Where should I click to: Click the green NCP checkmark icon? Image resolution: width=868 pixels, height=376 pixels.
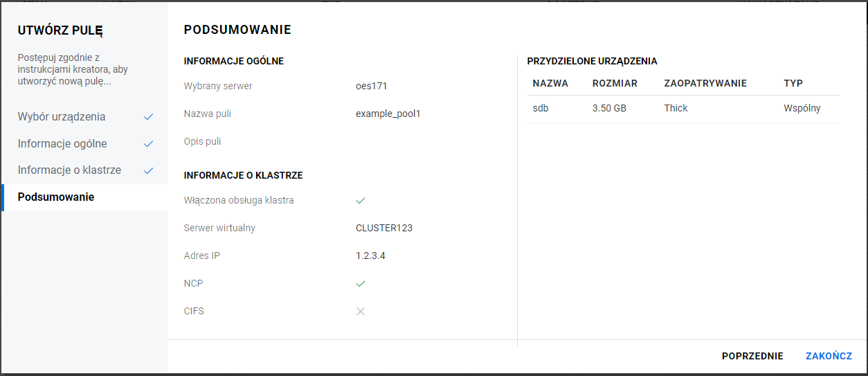point(360,284)
